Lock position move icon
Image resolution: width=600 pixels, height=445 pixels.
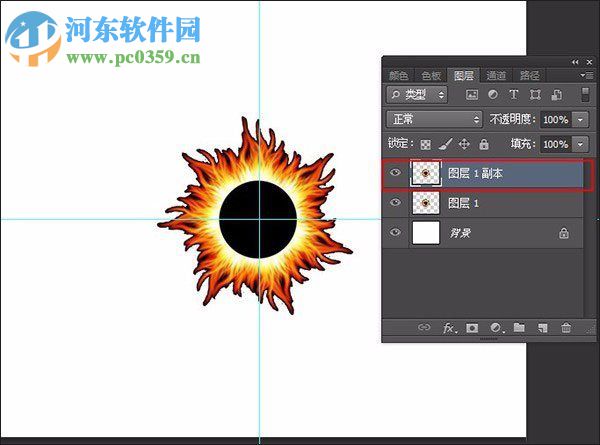click(464, 144)
